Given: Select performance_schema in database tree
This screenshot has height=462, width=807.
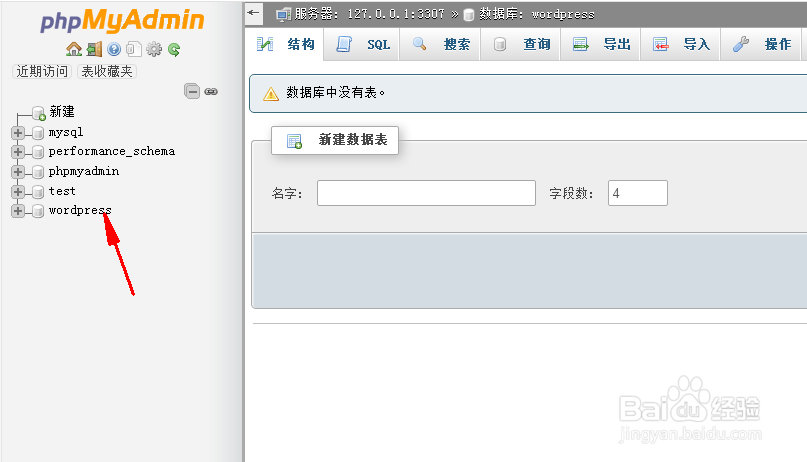Looking at the screenshot, I should pos(112,151).
